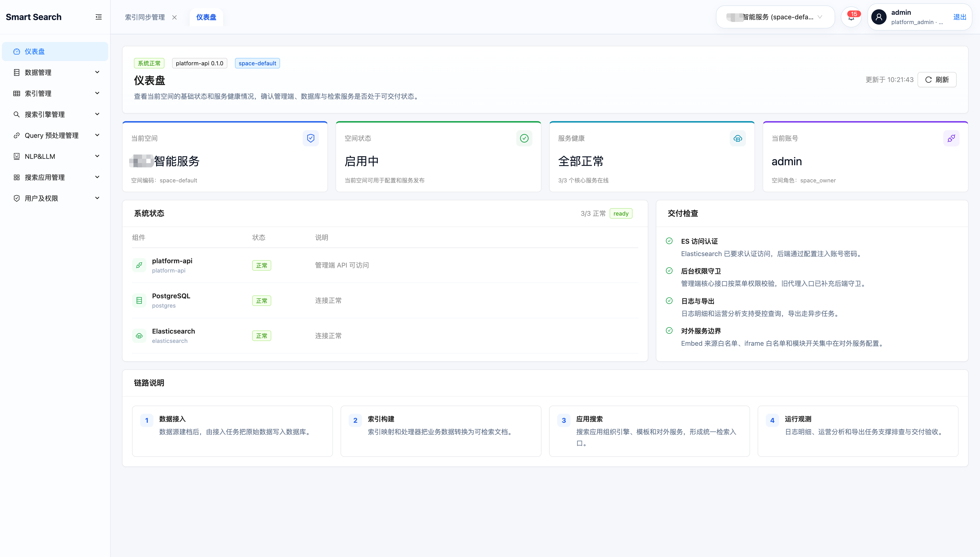The width and height of the screenshot is (980, 557).
Task: Expand the Query 预处理管理 menu chevron
Action: click(97, 135)
